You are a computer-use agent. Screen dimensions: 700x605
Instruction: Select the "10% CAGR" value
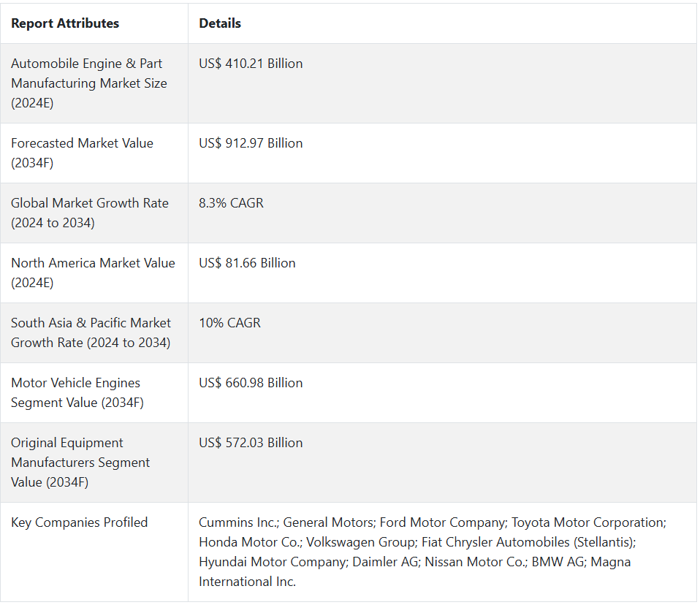[229, 323]
